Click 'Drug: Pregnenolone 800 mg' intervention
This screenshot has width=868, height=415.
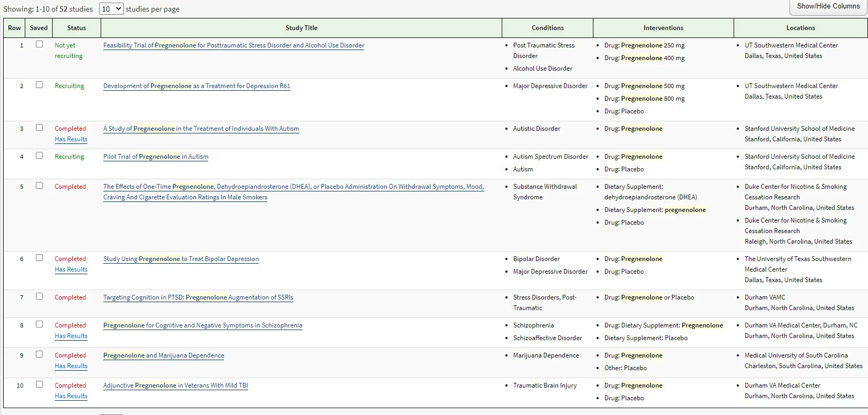pyautogui.click(x=645, y=99)
